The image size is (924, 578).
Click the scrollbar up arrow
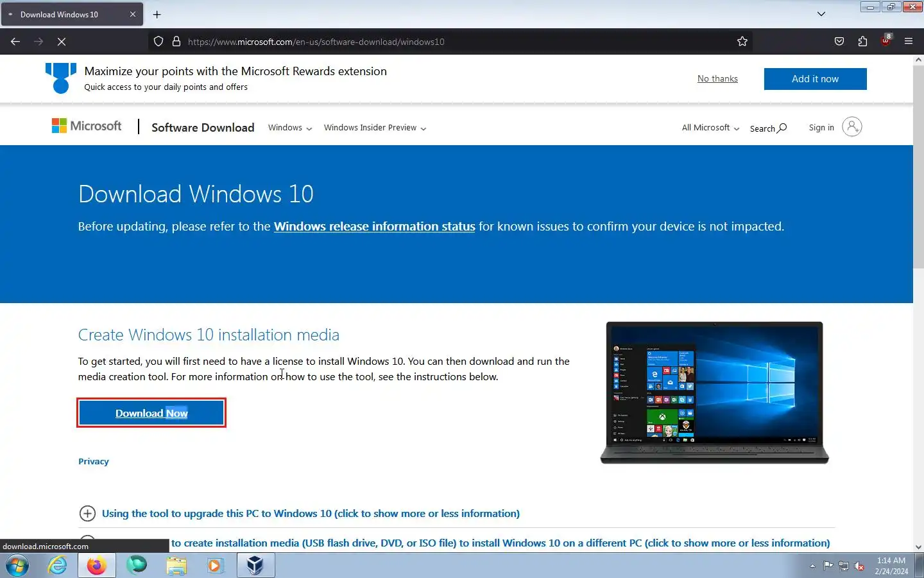pos(918,60)
